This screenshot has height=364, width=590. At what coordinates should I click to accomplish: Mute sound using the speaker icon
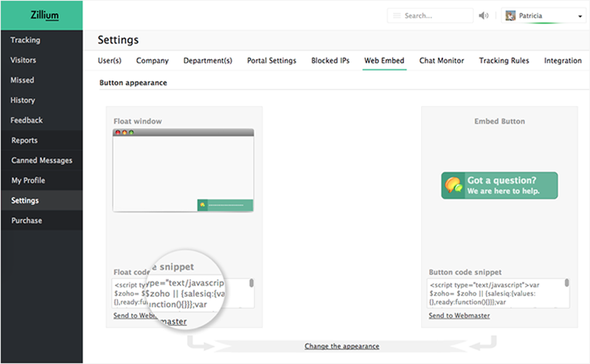point(484,15)
